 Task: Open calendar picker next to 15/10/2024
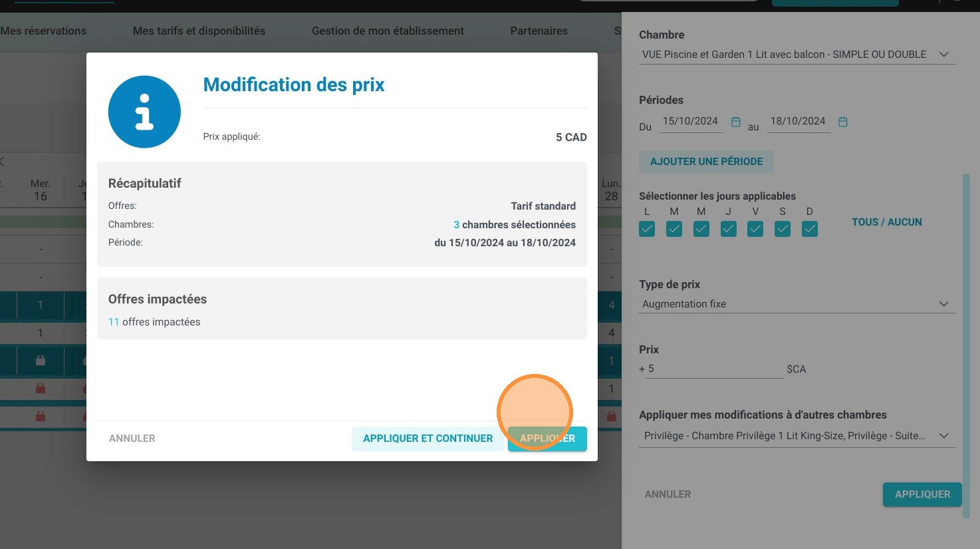736,122
